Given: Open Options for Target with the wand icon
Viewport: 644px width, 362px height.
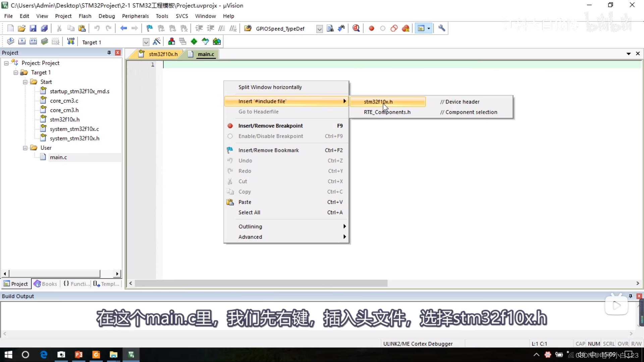Looking at the screenshot, I should (157, 41).
